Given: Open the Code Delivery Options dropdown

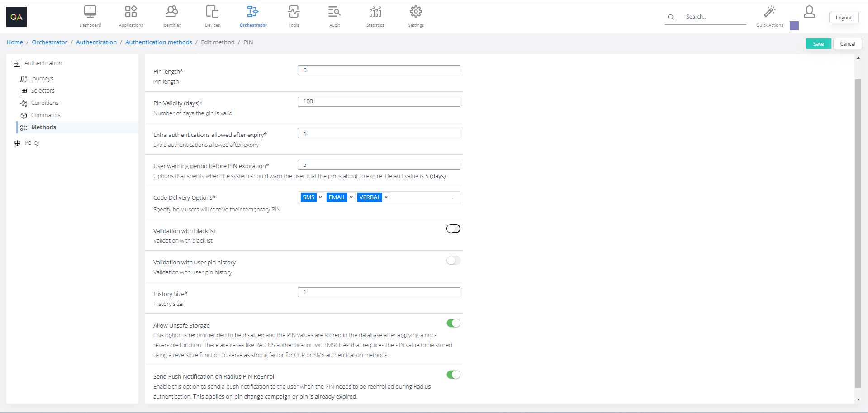Looking at the screenshot, I should click(423, 197).
